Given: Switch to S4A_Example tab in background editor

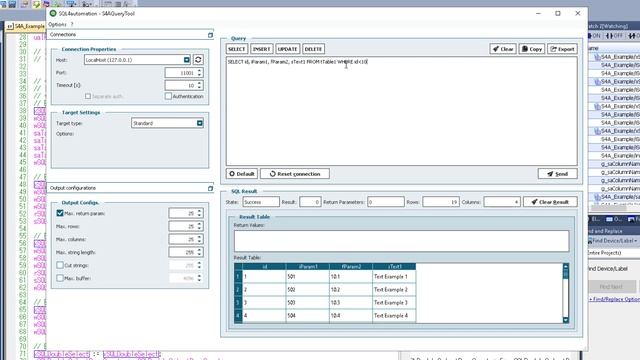Looking at the screenshot, I should [26, 26].
